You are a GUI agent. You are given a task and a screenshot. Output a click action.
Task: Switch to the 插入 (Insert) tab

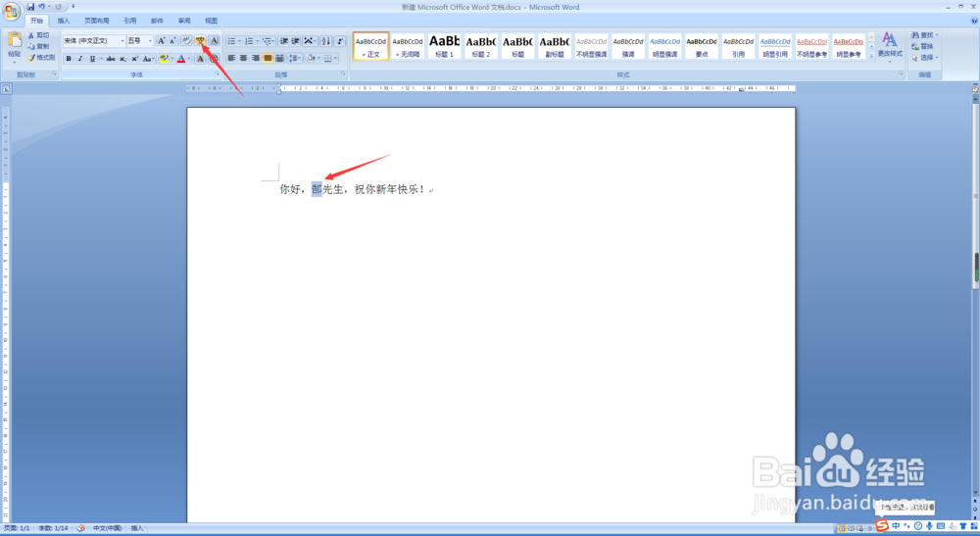[64, 21]
